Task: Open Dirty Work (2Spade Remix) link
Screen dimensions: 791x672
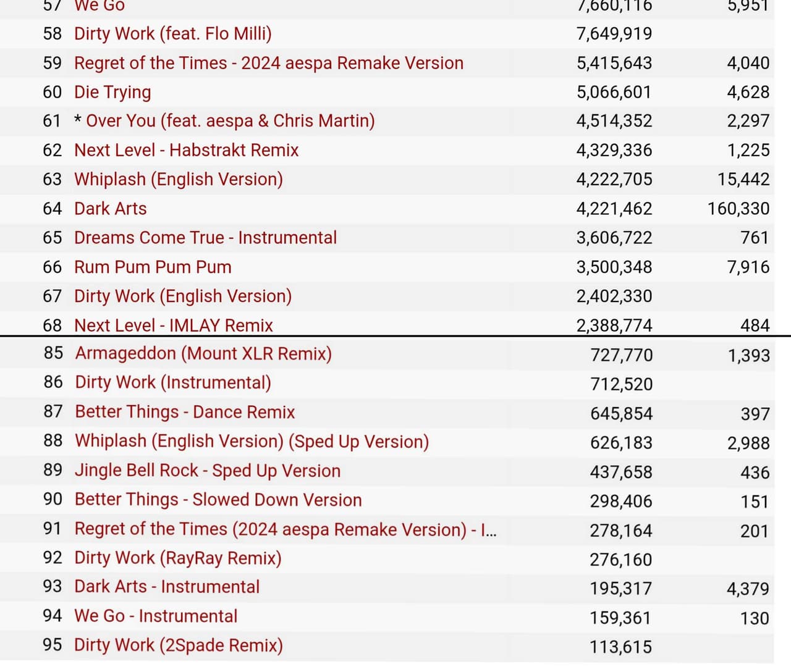Action: tap(178, 645)
